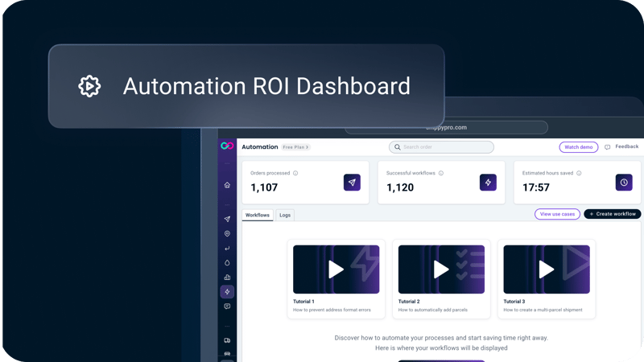Click the Feedback speech bubble icon
The image size is (644, 362).
pyautogui.click(x=608, y=147)
